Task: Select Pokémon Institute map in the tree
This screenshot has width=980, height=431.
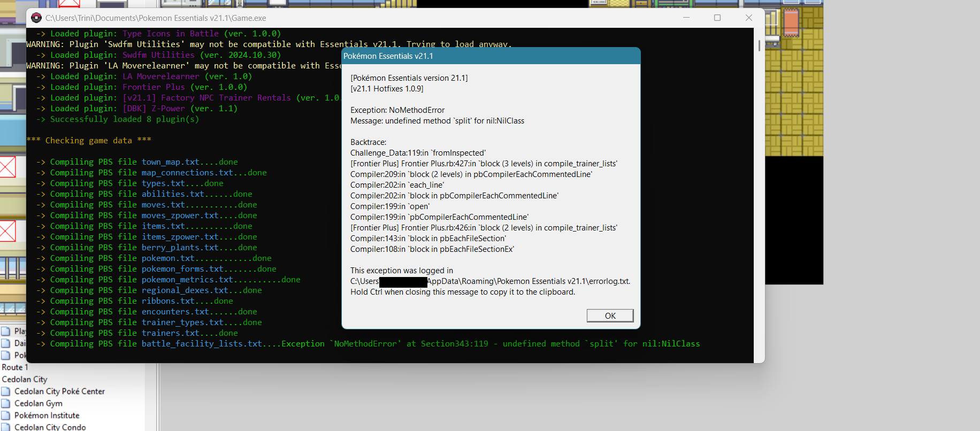Action: tap(47, 415)
